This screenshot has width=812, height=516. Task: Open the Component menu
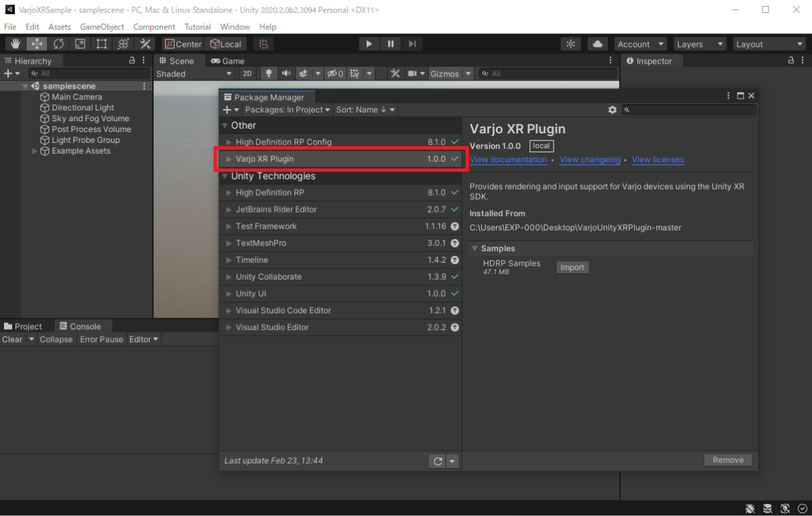coord(154,26)
